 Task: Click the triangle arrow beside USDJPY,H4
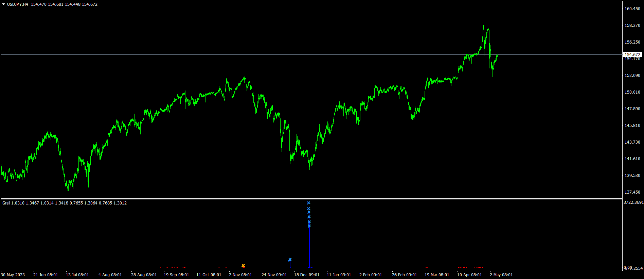click(4, 4)
